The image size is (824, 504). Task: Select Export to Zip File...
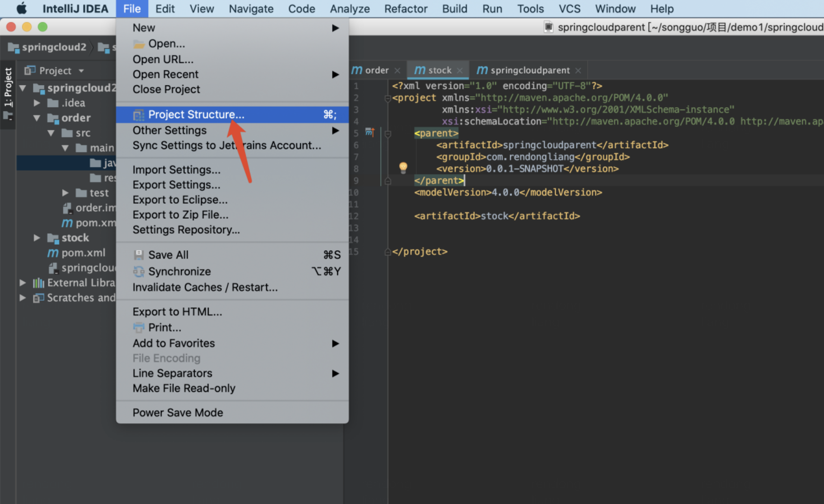pyautogui.click(x=232, y=215)
